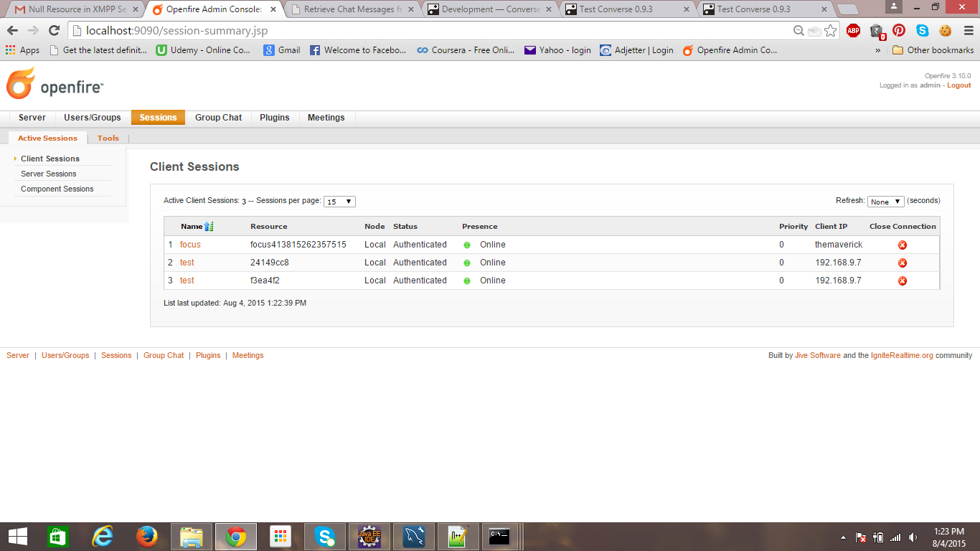
Task: Open File Explorer from the taskbar
Action: (x=192, y=536)
